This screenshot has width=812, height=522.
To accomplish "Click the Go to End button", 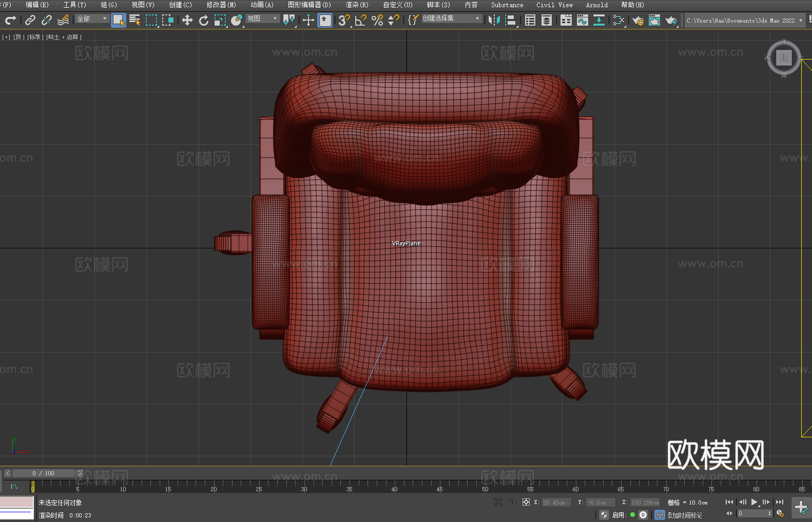I will 780,502.
